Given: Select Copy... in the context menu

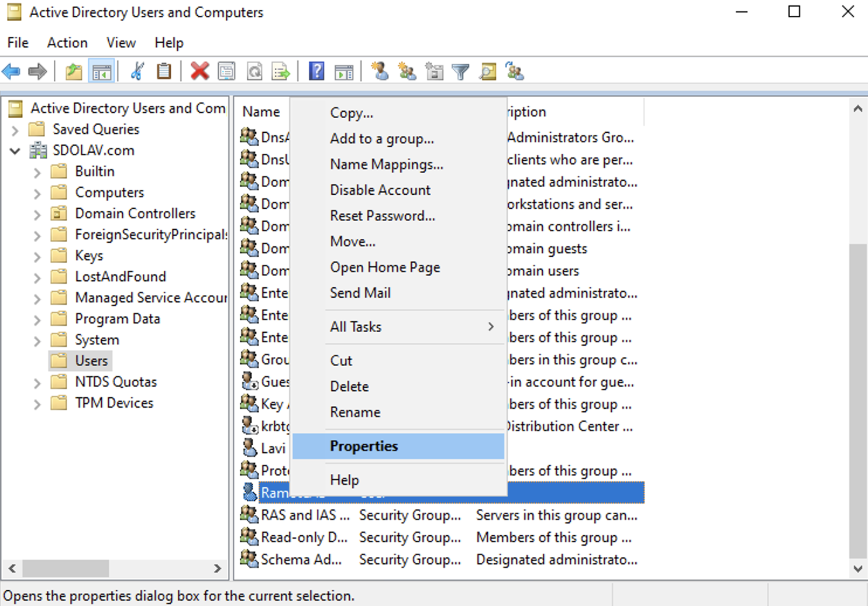Looking at the screenshot, I should pos(398,113).
